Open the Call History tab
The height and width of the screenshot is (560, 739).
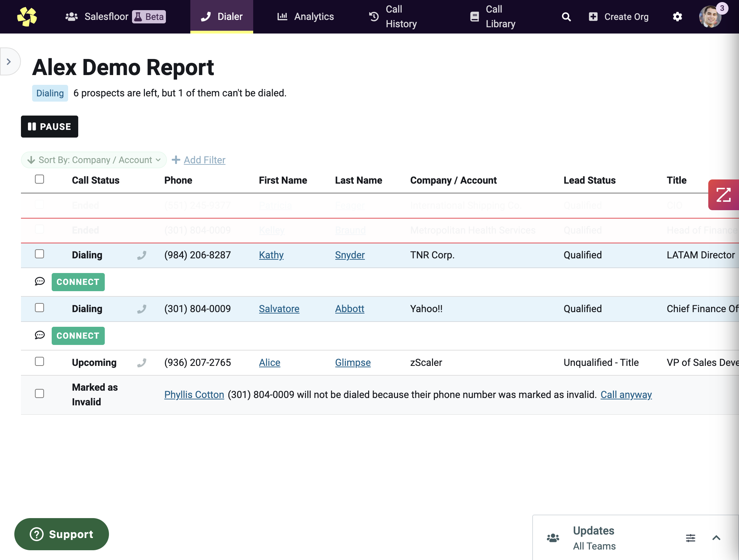click(394, 17)
